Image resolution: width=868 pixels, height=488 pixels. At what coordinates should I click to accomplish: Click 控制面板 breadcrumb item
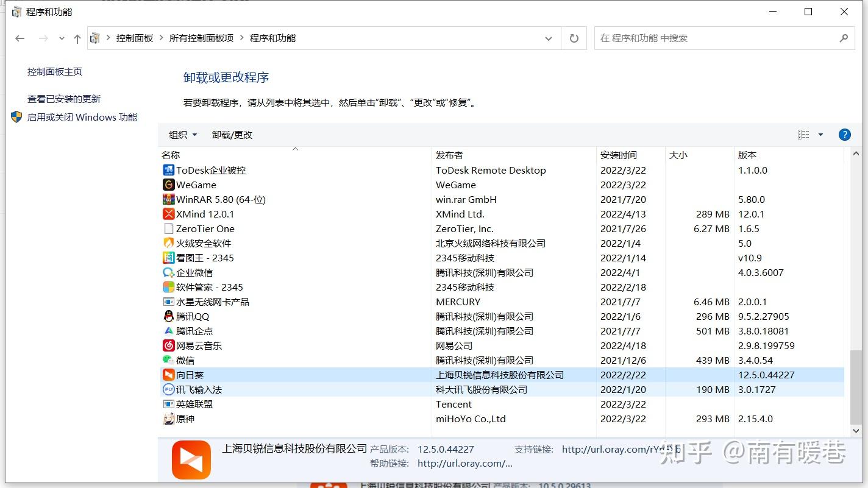pos(135,38)
